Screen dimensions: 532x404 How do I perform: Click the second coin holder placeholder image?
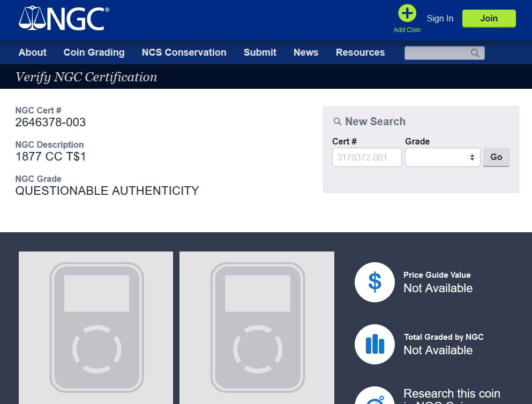click(257, 327)
